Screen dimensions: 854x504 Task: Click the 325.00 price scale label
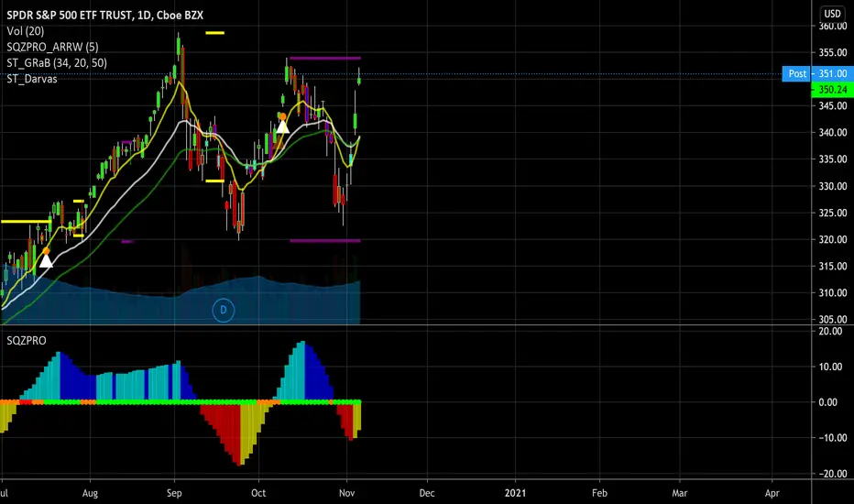pos(833,213)
